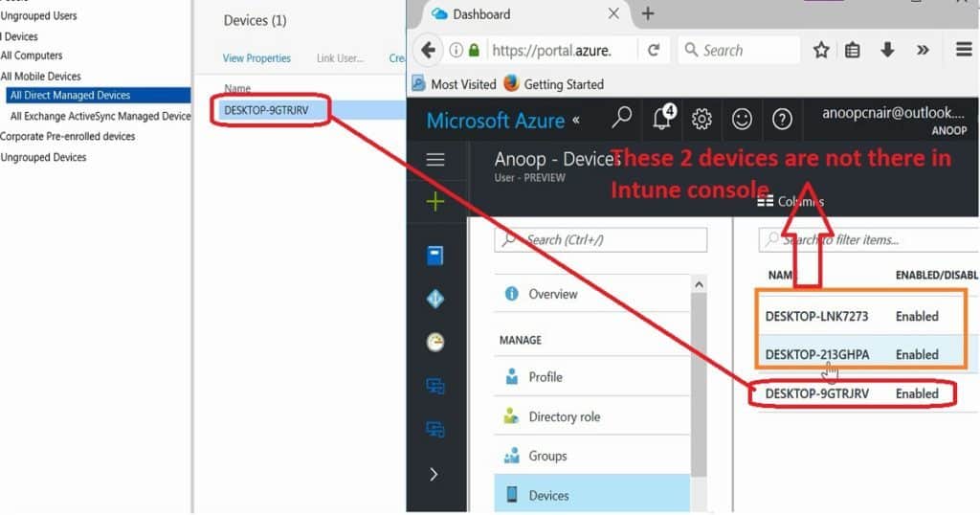
Task: Open Firefox downloads arrow icon
Action: click(887, 50)
